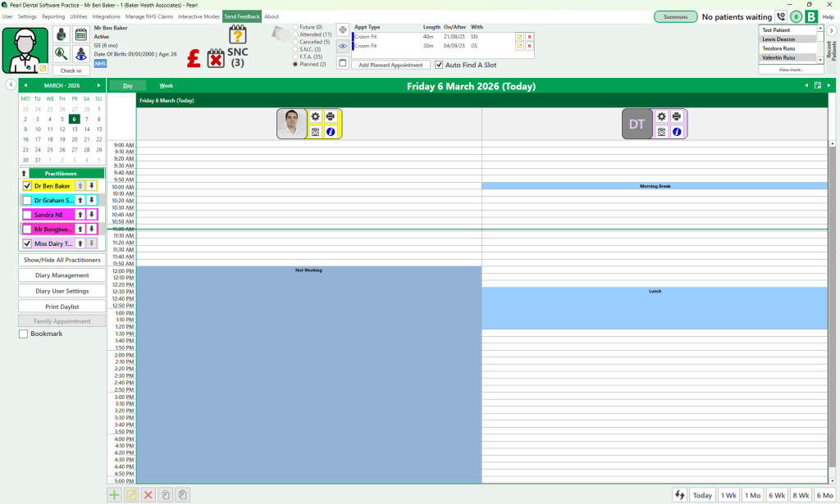Viewport: 840px width, 504px height.
Task: Delete first Crown Fit planned appointment
Action: [529, 37]
